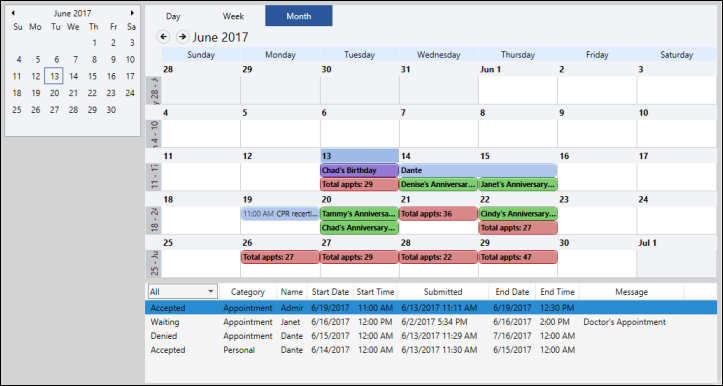Open Chad's Birthday event
The height and width of the screenshot is (386, 723).
pos(359,170)
